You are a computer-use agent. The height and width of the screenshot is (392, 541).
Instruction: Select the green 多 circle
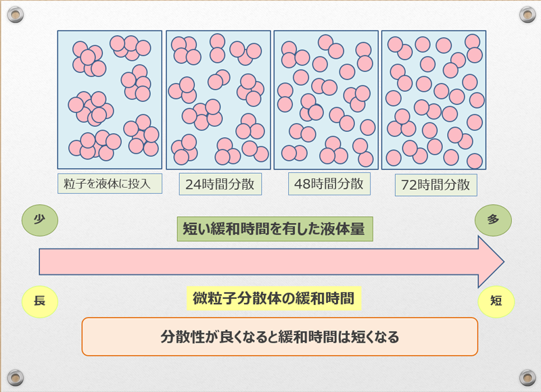click(493, 219)
